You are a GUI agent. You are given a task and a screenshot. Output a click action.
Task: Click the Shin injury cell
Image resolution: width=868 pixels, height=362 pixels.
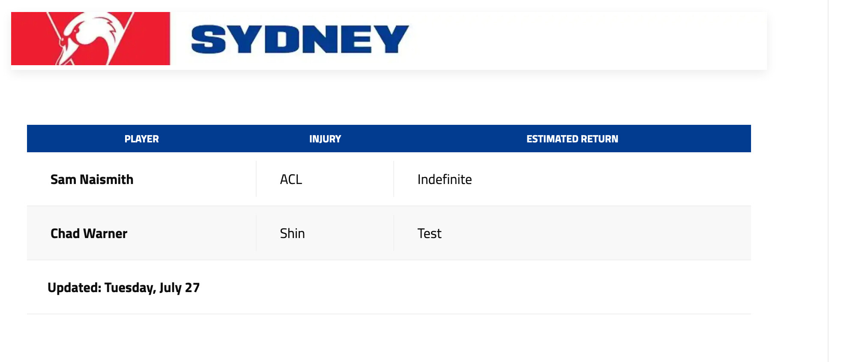292,233
